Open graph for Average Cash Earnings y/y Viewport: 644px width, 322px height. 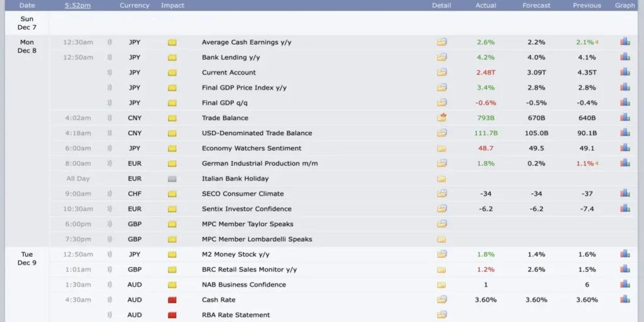[625, 42]
